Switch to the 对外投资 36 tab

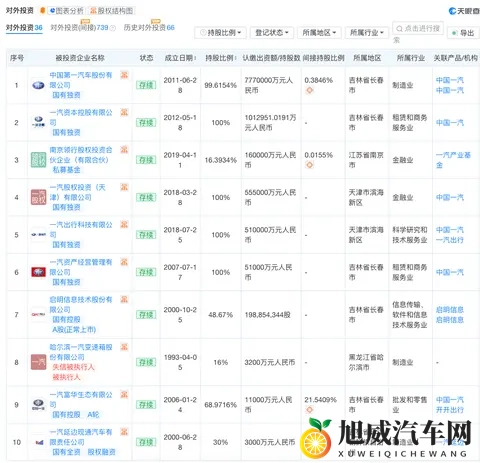24,27
